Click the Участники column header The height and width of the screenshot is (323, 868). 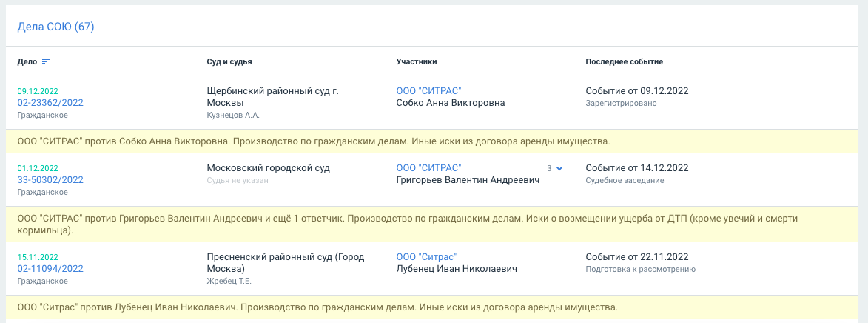(417, 61)
